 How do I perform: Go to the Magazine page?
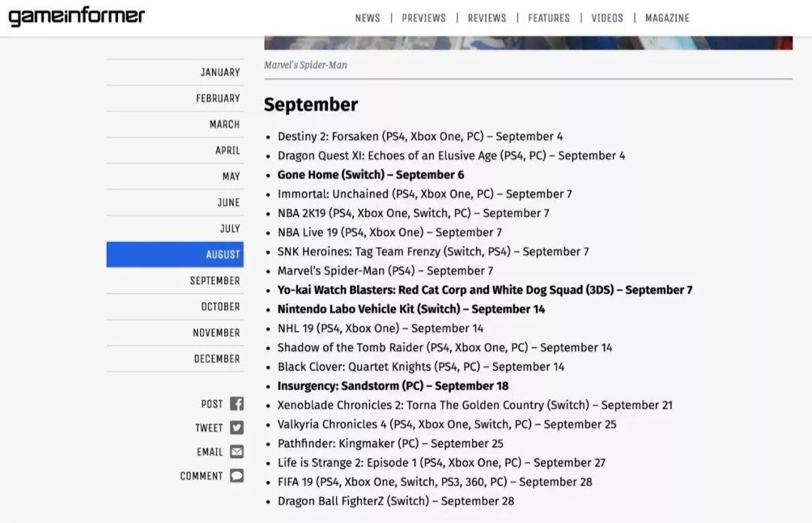(667, 18)
